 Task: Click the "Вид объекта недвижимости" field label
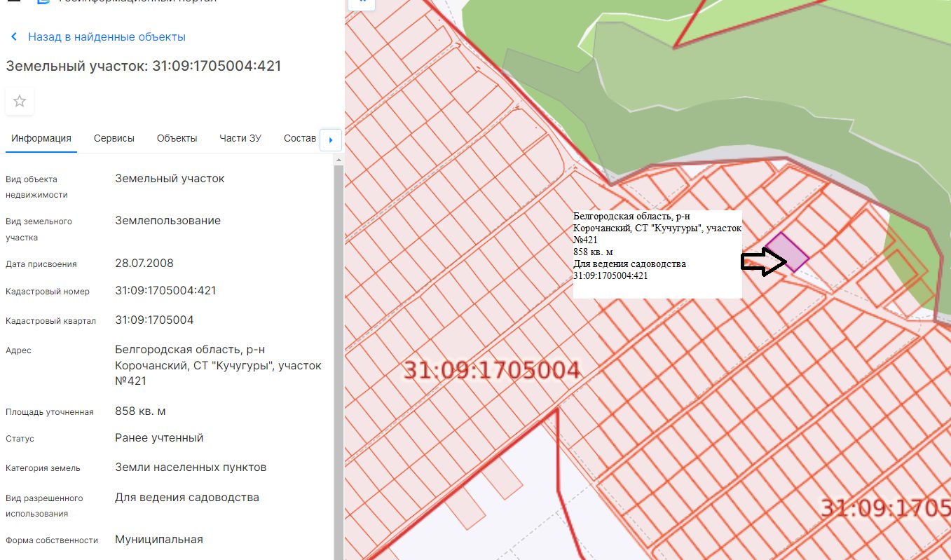(x=36, y=187)
